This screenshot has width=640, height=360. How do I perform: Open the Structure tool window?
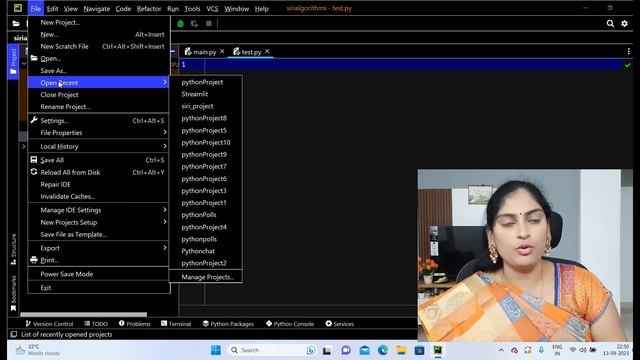click(x=13, y=249)
